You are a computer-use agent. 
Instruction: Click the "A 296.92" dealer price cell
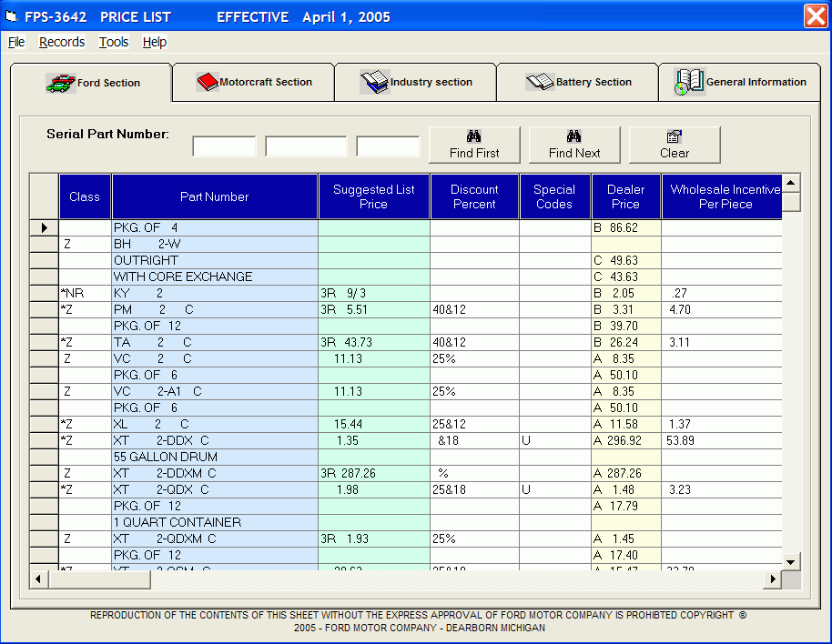pos(626,441)
